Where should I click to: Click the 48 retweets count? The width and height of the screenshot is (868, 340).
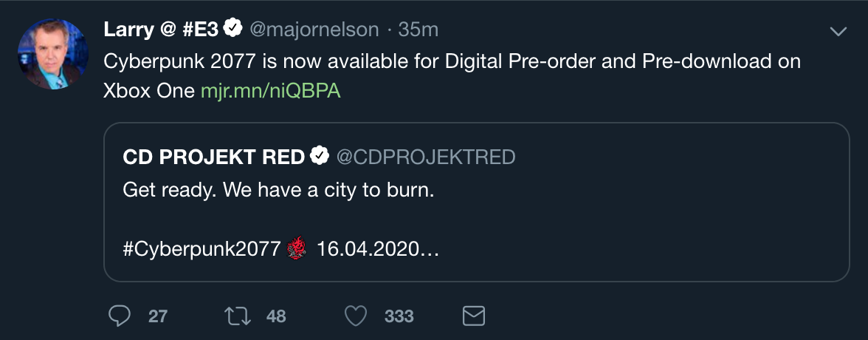click(276, 316)
